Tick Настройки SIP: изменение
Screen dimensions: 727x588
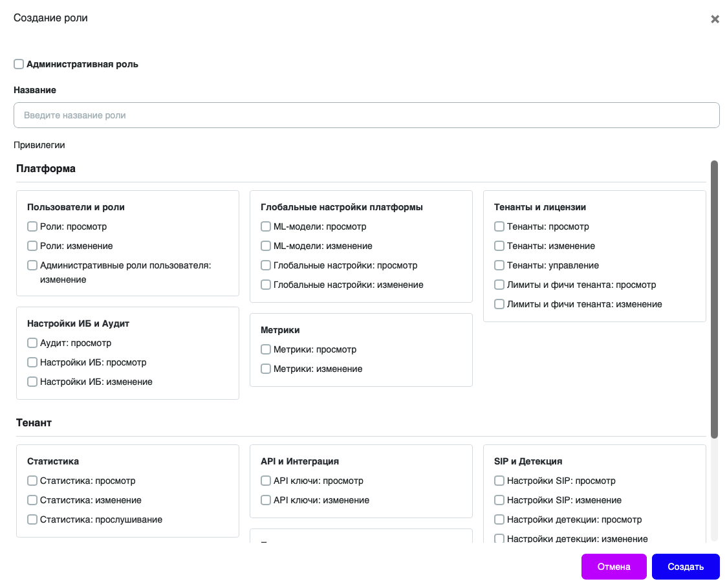(499, 500)
